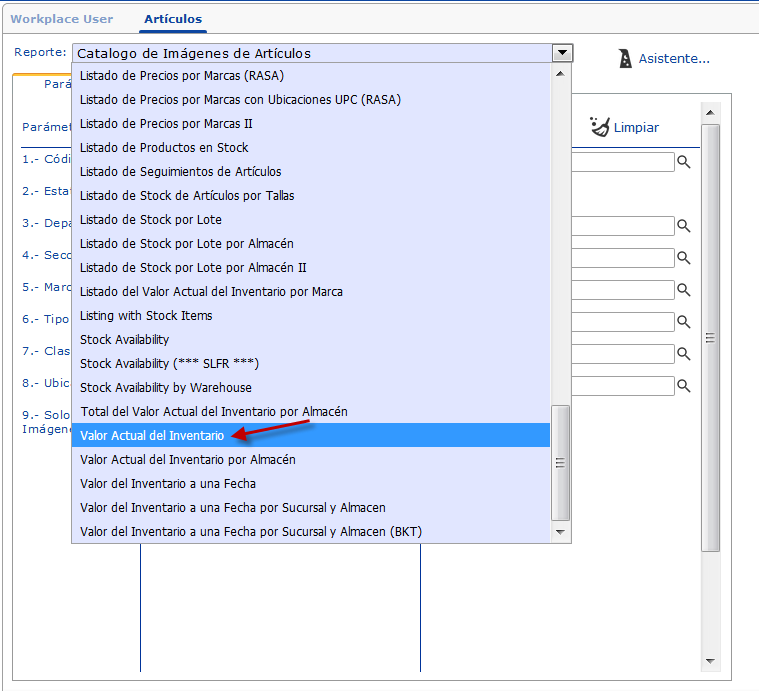
Task: Click the search magnifier beside the fifth parameter field
Action: (x=684, y=290)
